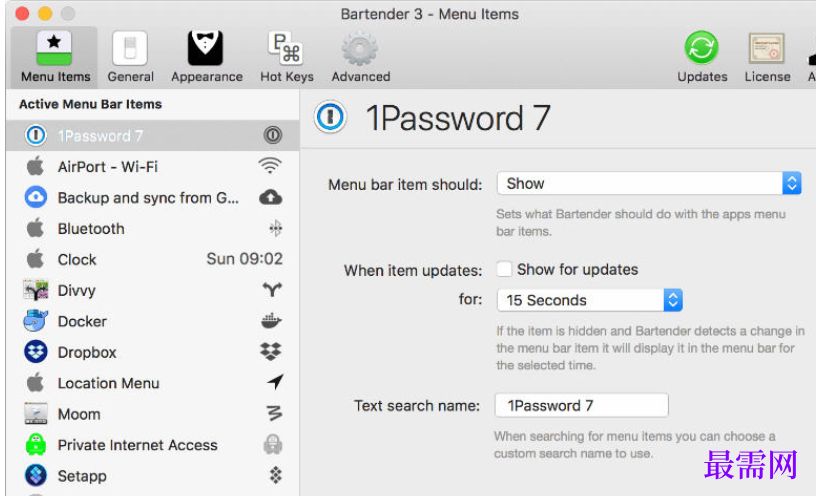This screenshot has width=816, height=496.
Task: Select the Docker item
Action: (152, 321)
